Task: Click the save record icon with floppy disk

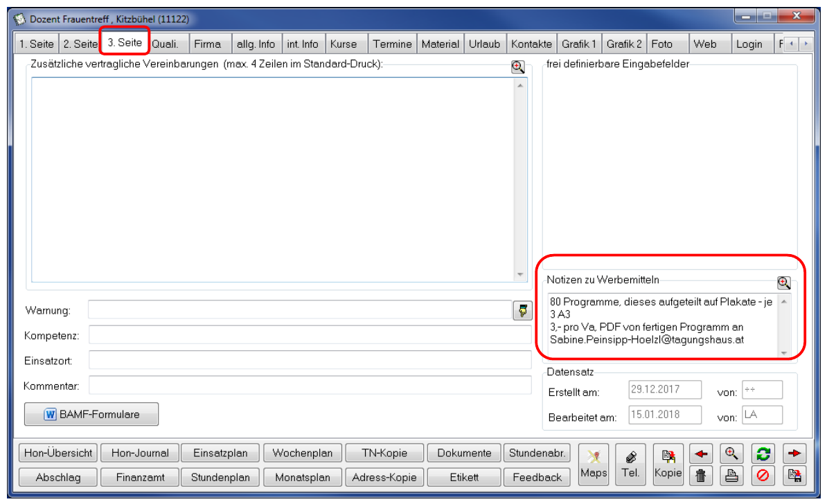Action: 794,476
